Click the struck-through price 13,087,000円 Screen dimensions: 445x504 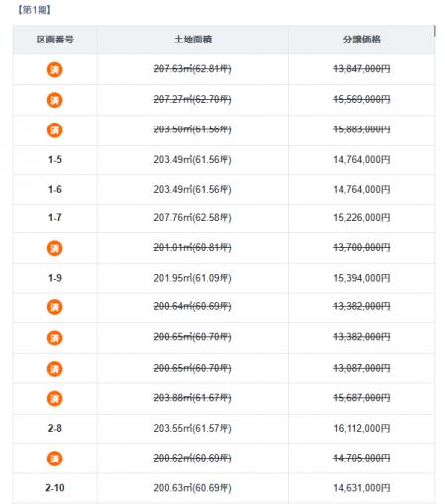(362, 368)
